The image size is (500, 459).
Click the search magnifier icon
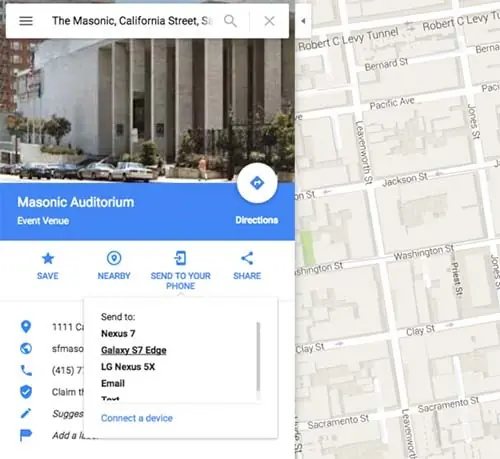click(x=230, y=21)
